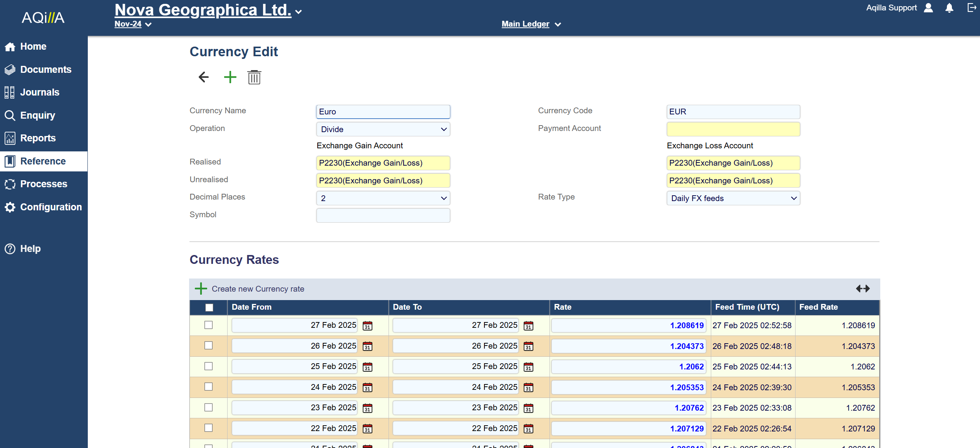Click the trash delete icon
The width and height of the screenshot is (980, 448).
[254, 77]
